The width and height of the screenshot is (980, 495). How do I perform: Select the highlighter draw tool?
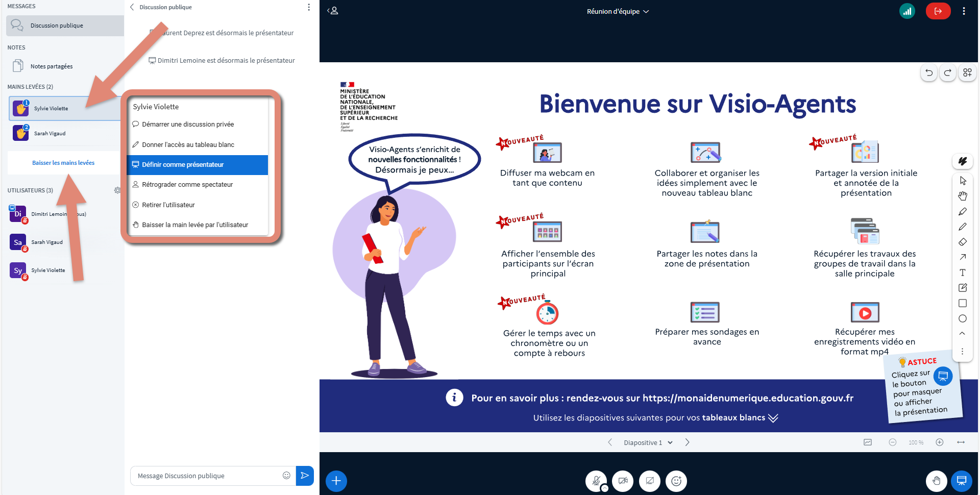pyautogui.click(x=963, y=211)
